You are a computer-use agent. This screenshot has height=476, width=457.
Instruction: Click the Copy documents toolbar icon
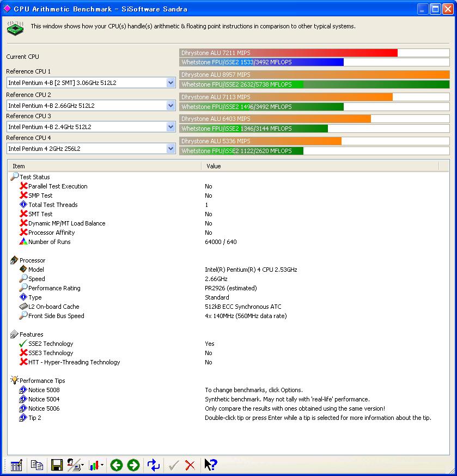[37, 465]
